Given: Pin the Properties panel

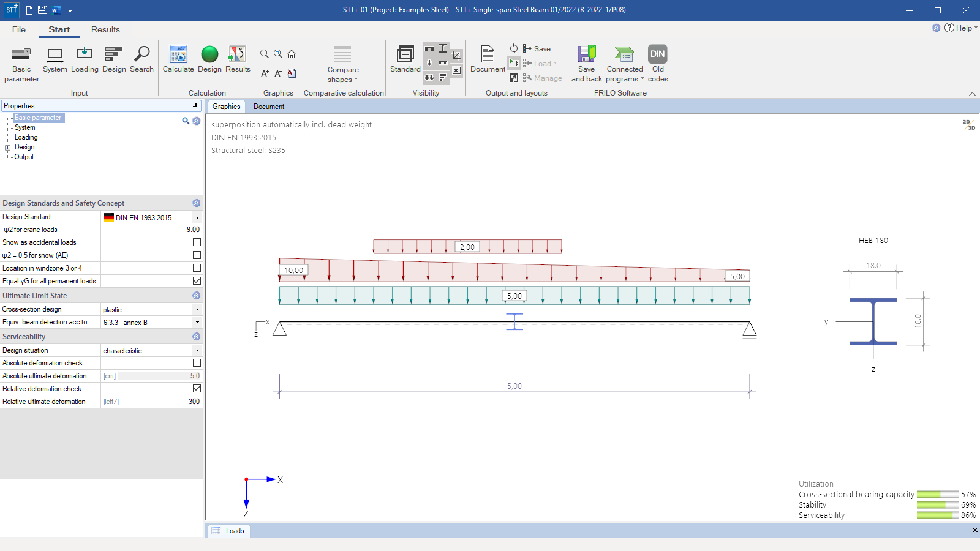Looking at the screenshot, I should [195, 106].
